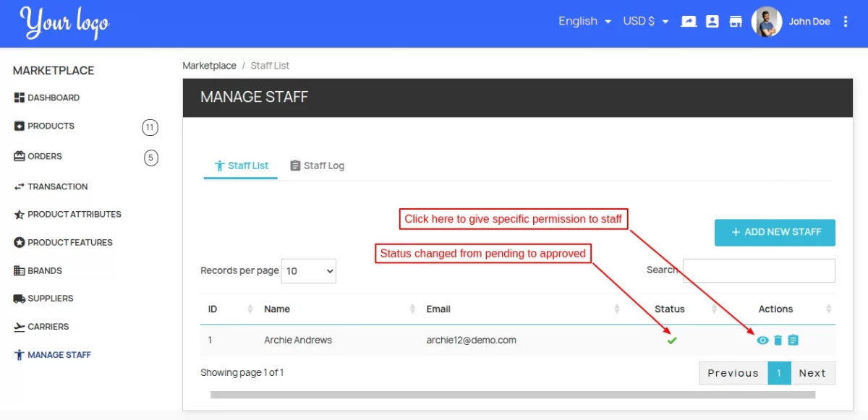Click the storefront icon in the top bar

[736, 22]
